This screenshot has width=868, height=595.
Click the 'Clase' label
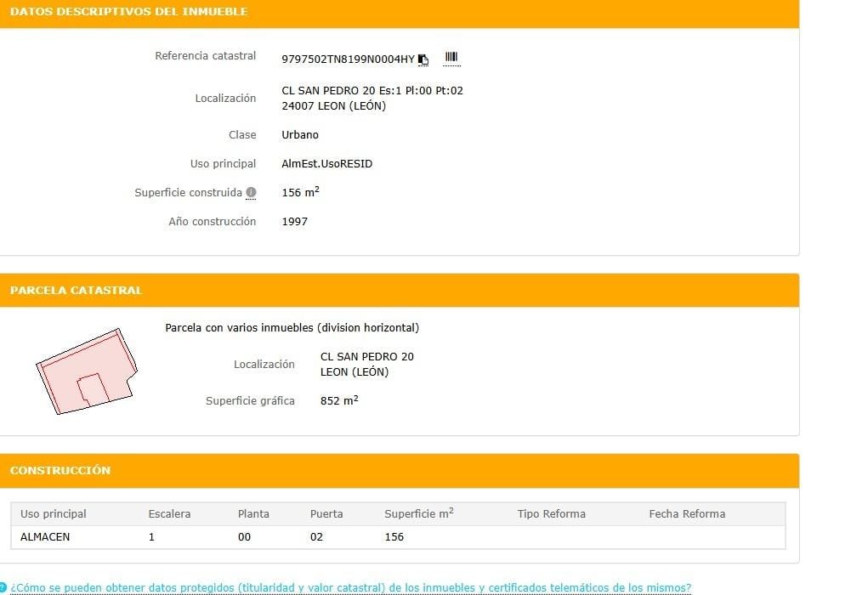[242, 134]
